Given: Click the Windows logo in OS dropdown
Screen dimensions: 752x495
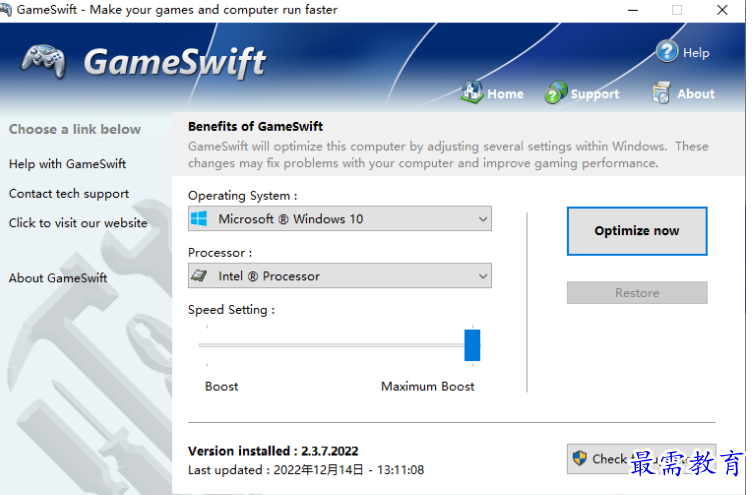Looking at the screenshot, I should 199,219.
